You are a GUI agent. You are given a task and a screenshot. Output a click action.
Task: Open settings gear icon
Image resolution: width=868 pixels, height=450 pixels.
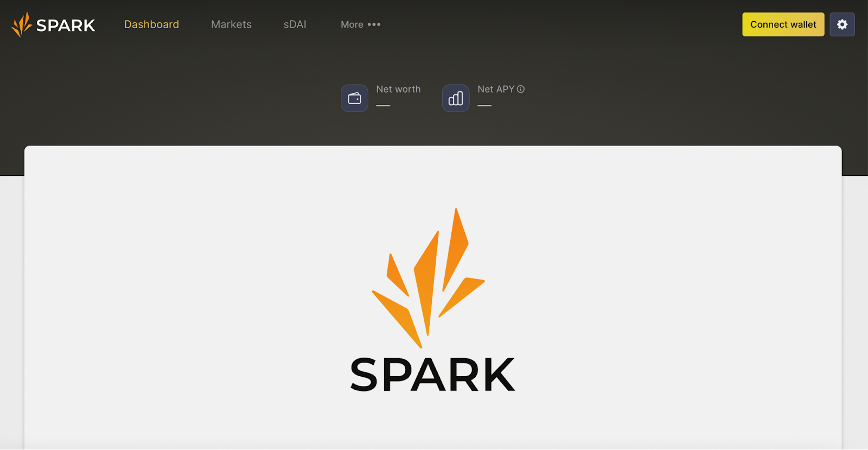coord(842,24)
